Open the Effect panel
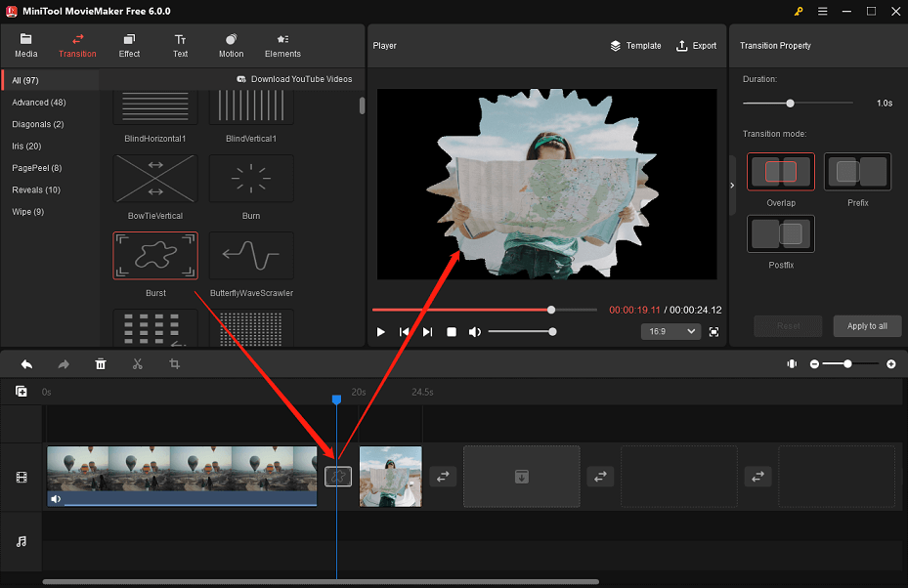Image resolution: width=908 pixels, height=588 pixels. (129, 45)
